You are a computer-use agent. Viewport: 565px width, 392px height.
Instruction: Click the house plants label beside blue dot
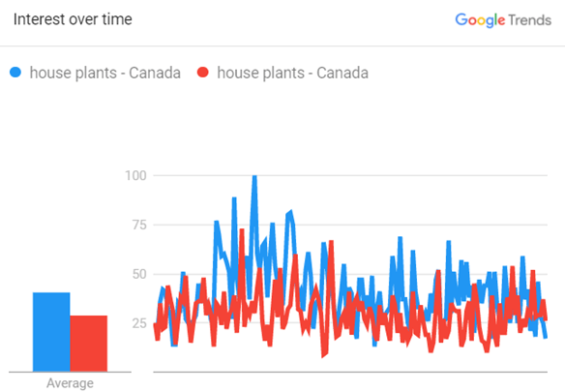point(104,73)
